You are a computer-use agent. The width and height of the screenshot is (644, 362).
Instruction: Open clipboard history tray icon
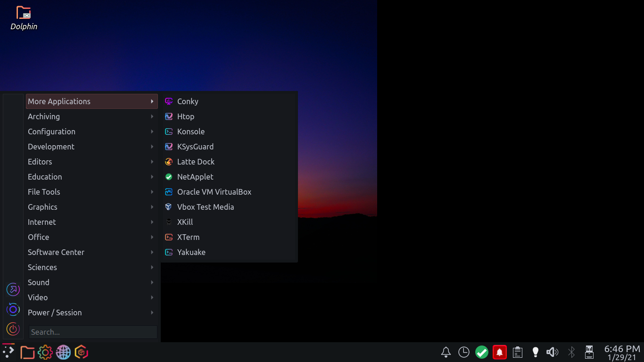[518, 352]
